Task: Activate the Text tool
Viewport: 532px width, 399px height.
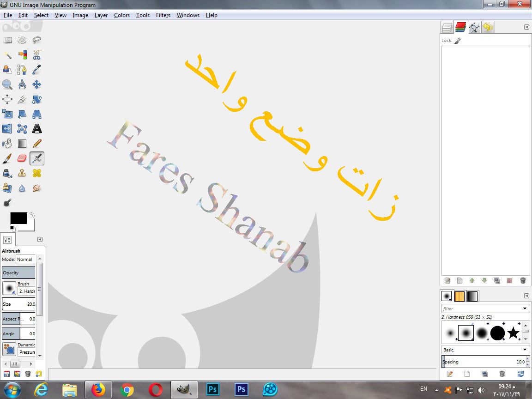Action: [x=37, y=128]
